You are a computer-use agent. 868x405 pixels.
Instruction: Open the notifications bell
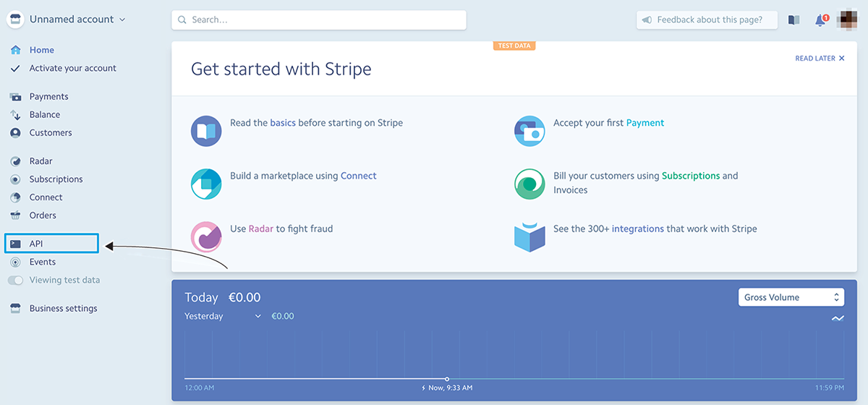820,20
